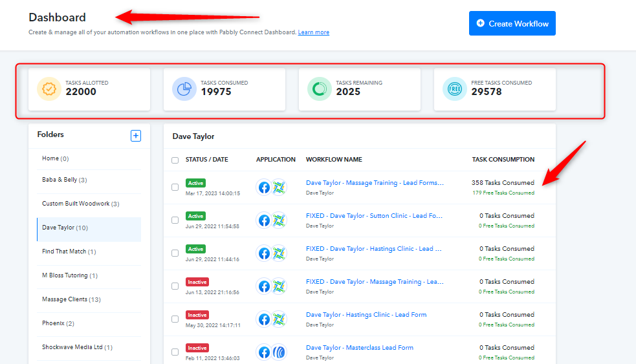Open Dave Taylor - Hastings Clinic - Lead Form

pos(366,315)
